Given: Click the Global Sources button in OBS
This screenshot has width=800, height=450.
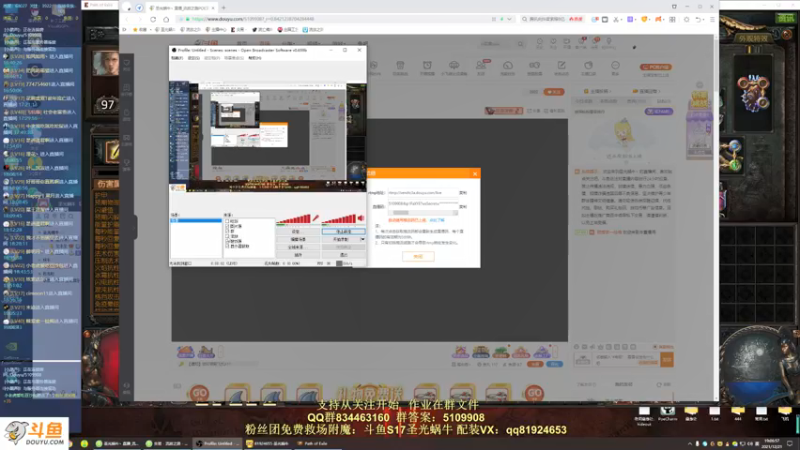Looking at the screenshot, I should (x=298, y=247).
